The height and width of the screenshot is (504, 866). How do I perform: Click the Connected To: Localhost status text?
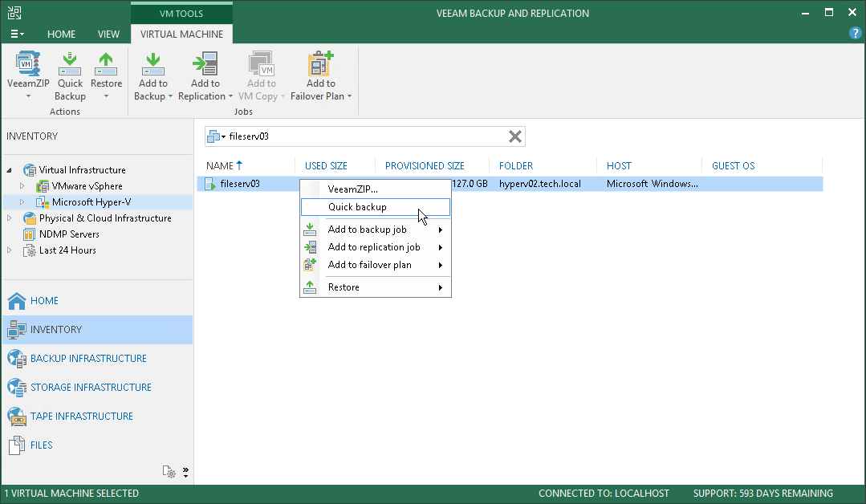pyautogui.click(x=604, y=494)
